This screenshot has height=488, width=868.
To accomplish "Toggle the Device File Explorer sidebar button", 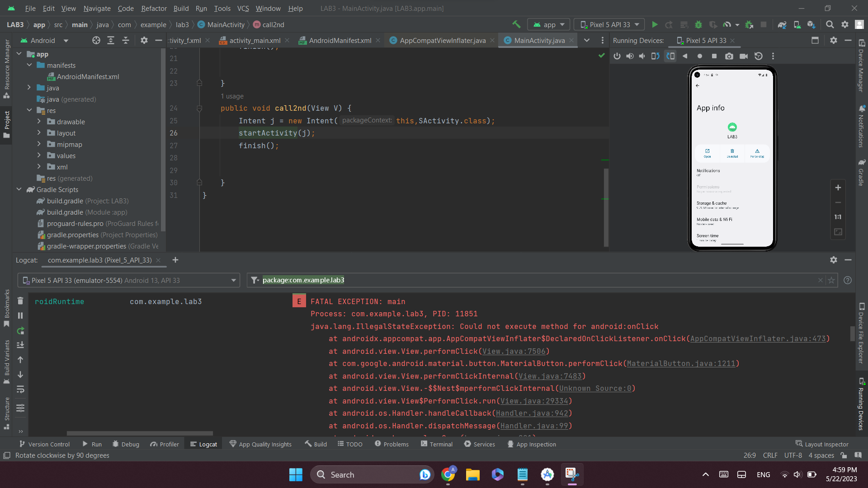I will click(862, 333).
